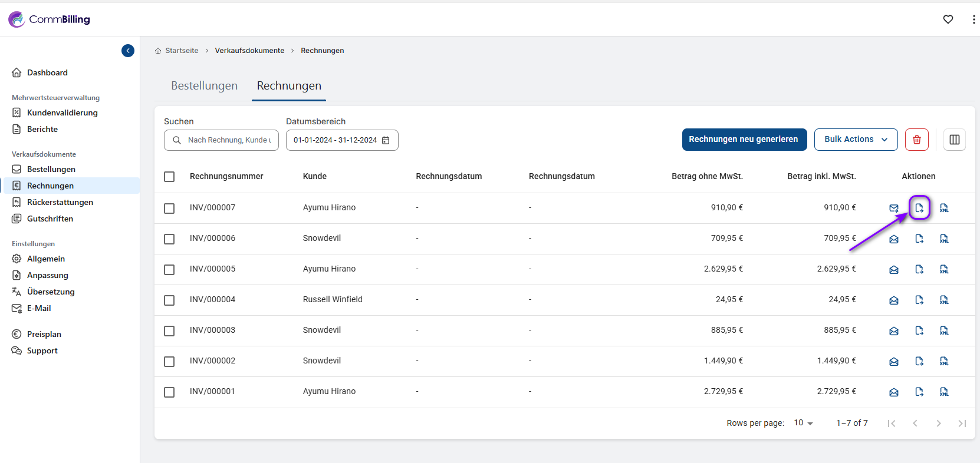Click the red trash delete button
980x463 pixels.
tap(917, 140)
